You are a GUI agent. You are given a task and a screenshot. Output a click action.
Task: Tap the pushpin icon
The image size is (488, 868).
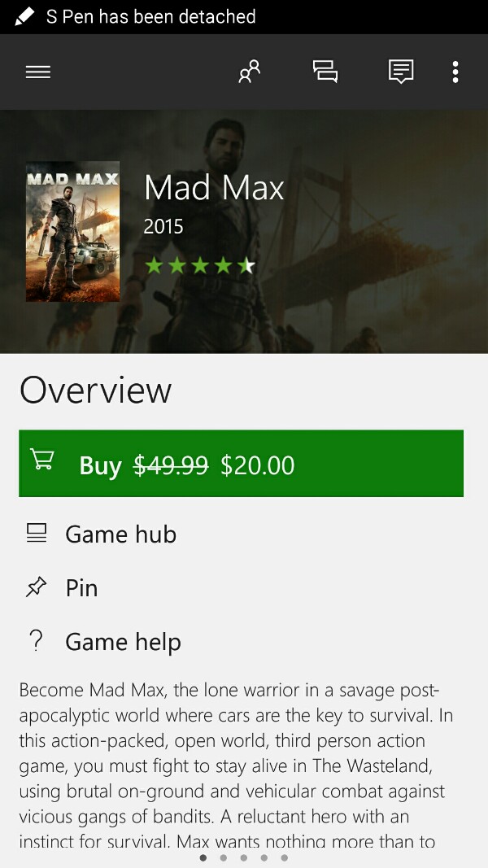coord(37,587)
